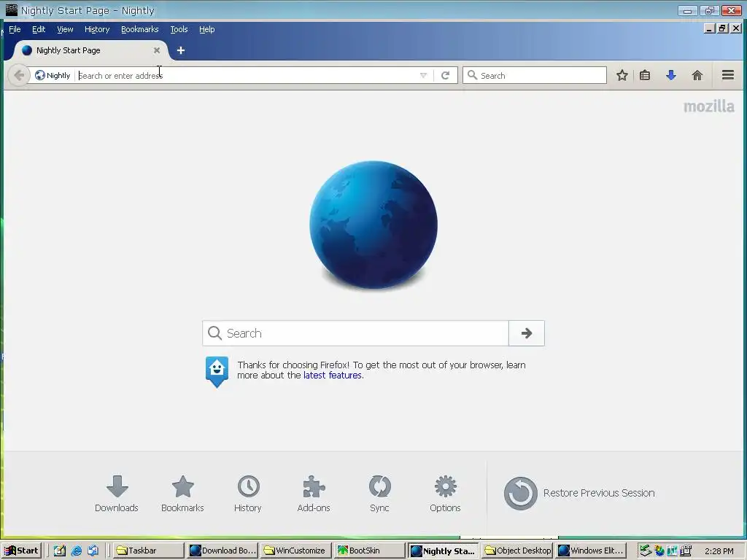Screen dimensions: 747x560
Task: Click the first system tray icon
Action: point(646,551)
